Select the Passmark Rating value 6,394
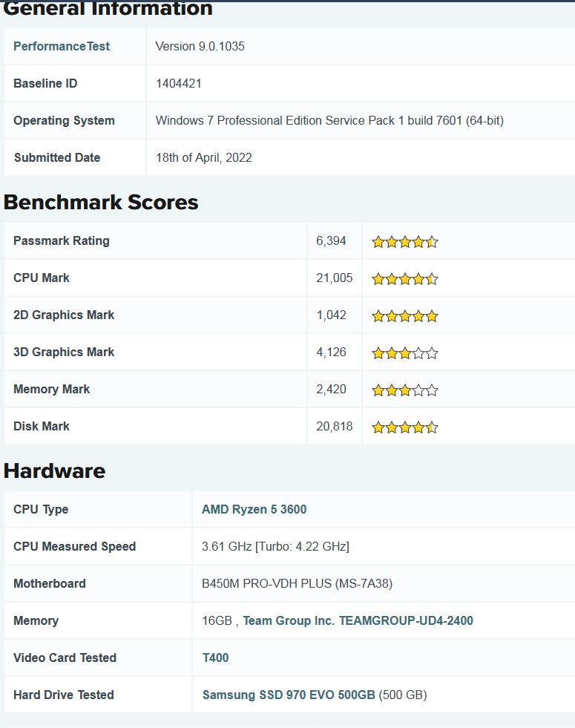The image size is (575, 728). tap(331, 241)
